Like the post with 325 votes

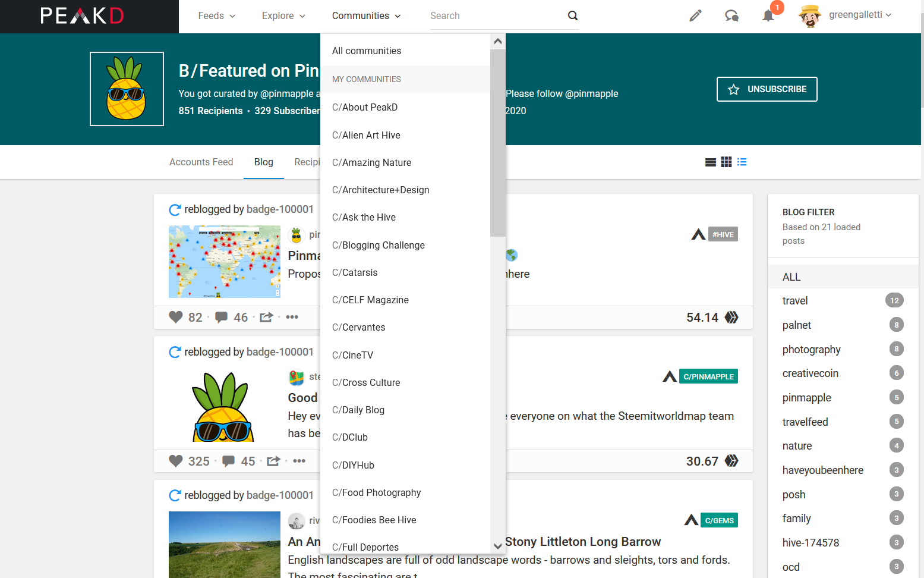coord(176,461)
